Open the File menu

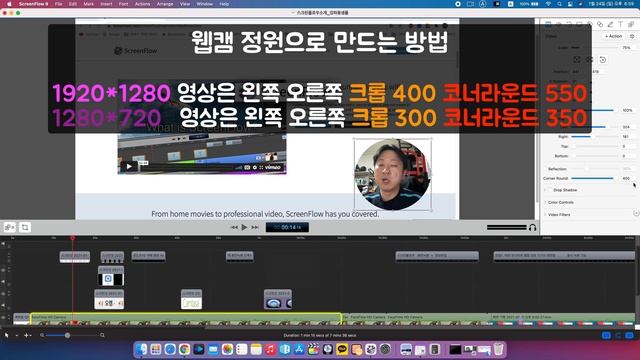click(x=58, y=4)
